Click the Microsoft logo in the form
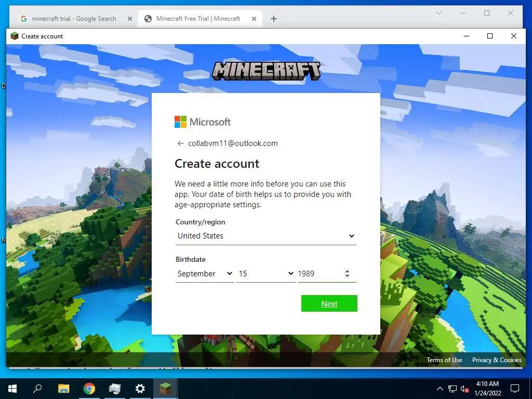Viewport: 532px width, 399px height. pos(203,122)
